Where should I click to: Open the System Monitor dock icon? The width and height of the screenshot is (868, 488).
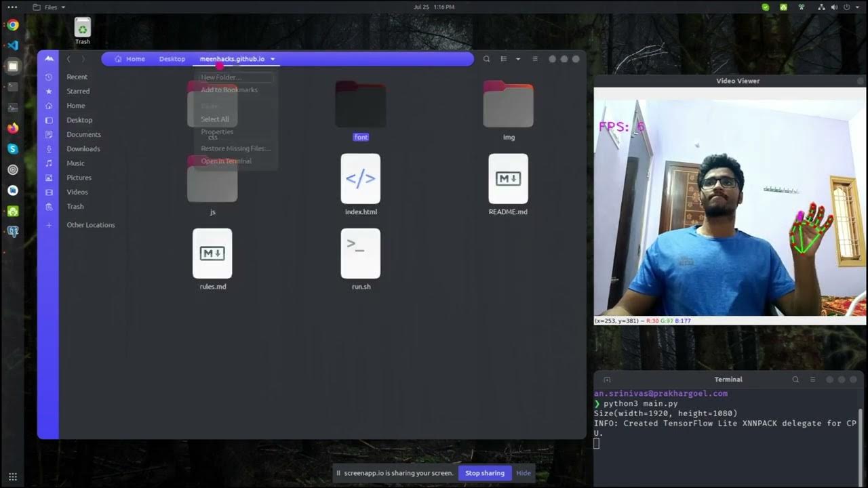pos(12,108)
